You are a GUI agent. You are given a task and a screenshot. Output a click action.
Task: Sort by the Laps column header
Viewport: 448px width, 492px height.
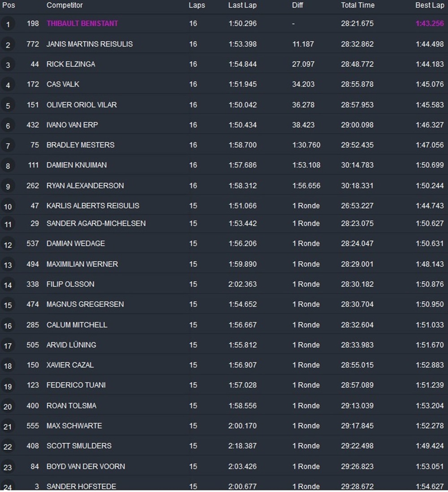[x=197, y=5]
